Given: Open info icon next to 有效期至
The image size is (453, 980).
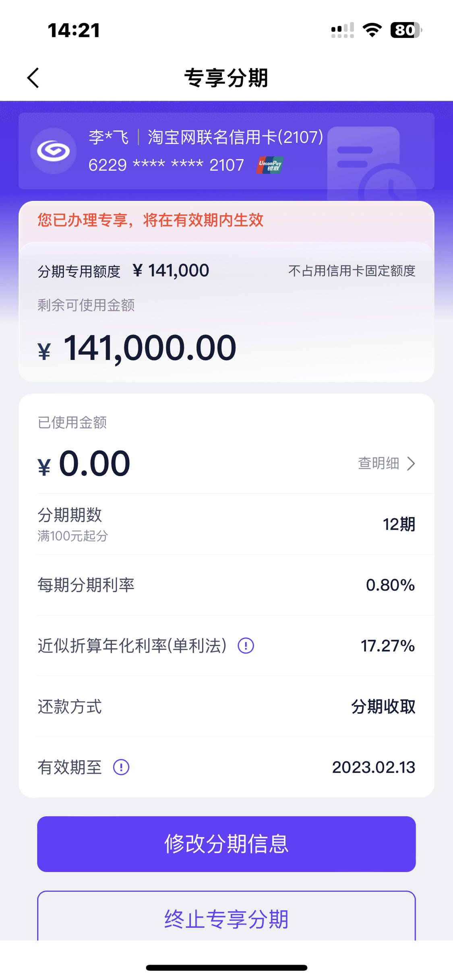Looking at the screenshot, I should tap(121, 767).
